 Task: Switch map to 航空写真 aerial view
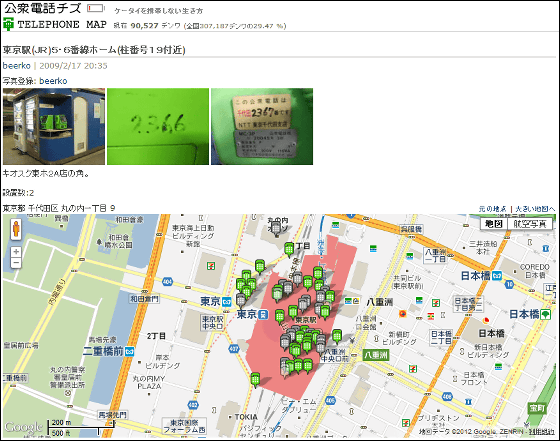530,224
